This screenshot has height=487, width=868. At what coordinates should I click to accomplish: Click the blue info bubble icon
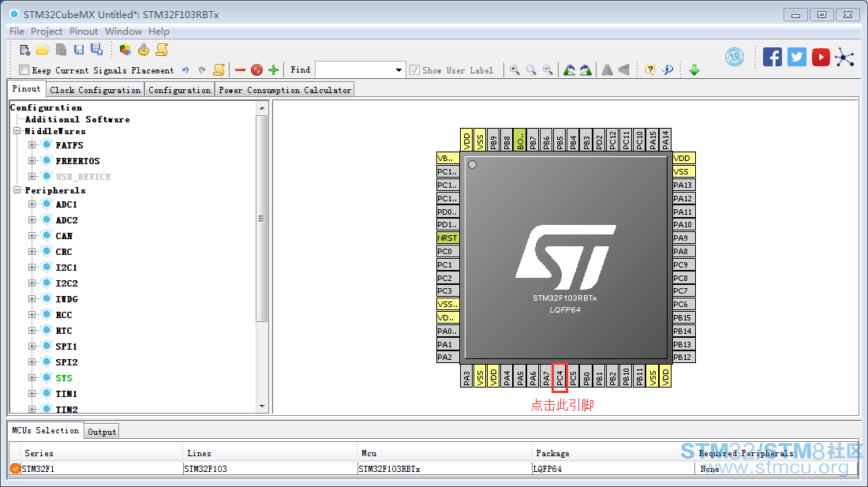tap(668, 69)
